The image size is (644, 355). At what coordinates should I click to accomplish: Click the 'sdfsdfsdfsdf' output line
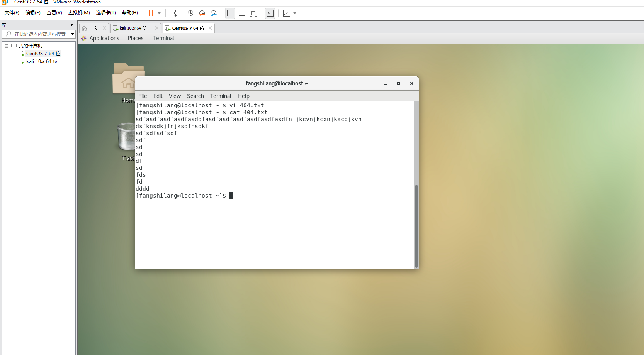(x=156, y=133)
